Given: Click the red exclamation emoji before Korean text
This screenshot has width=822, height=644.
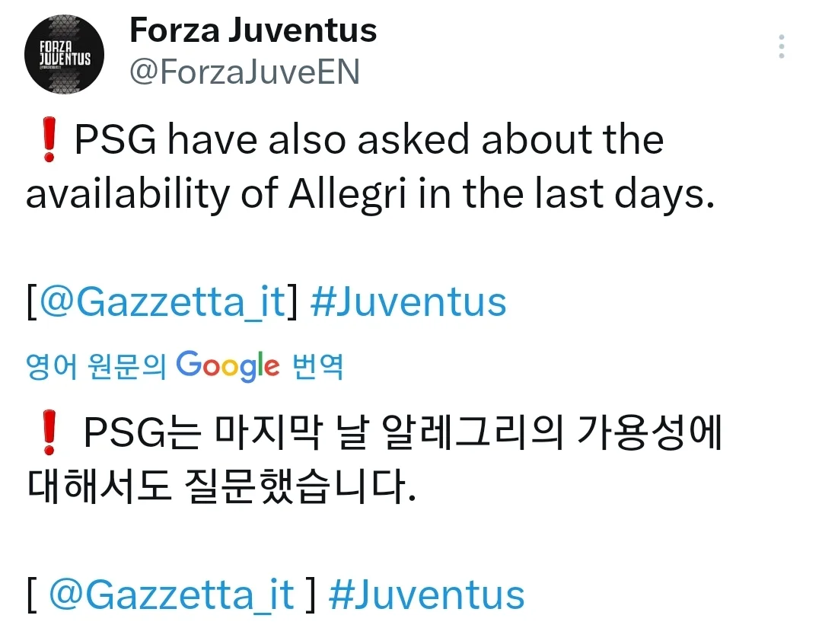Looking at the screenshot, I should pos(50,437).
